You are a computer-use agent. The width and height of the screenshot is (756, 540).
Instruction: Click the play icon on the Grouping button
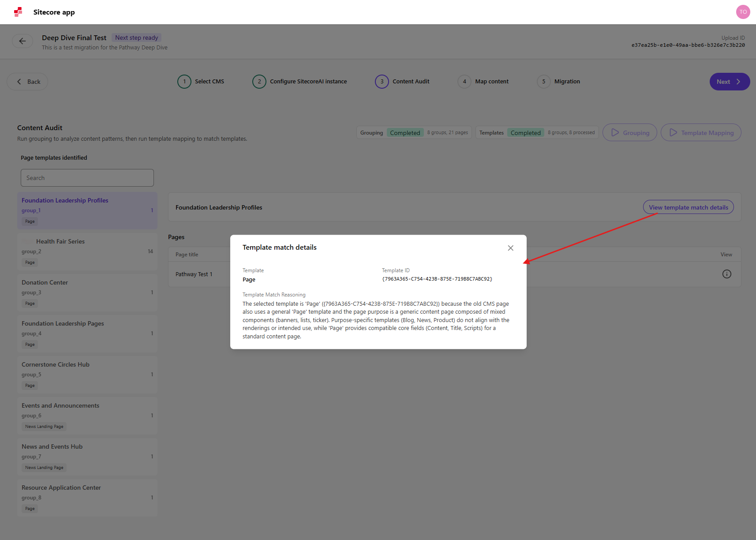[x=615, y=132]
